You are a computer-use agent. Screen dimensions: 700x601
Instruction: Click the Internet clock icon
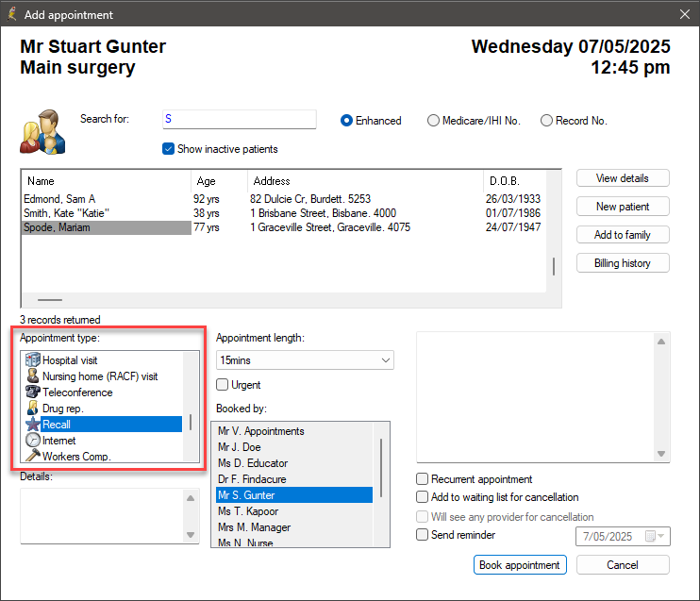33,441
